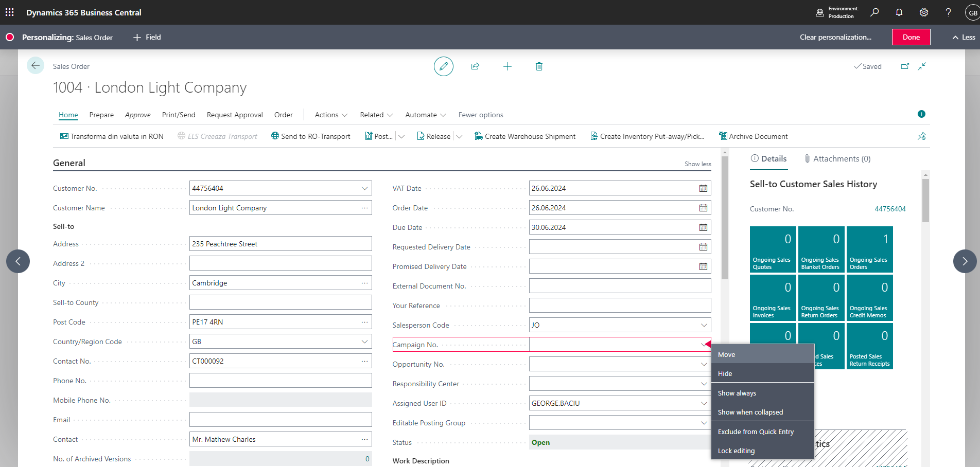Choose Lock editing option
Image resolution: width=980 pixels, height=467 pixels.
[763, 451]
